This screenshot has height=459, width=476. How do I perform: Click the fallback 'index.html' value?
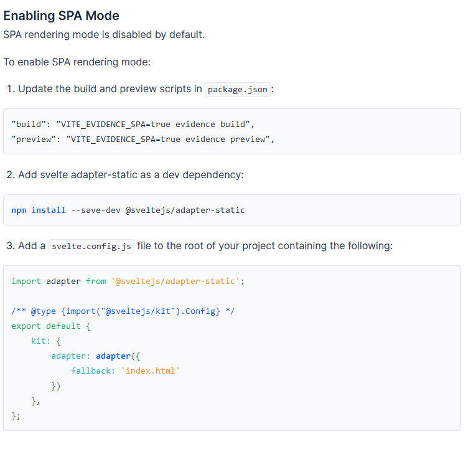[151, 371]
